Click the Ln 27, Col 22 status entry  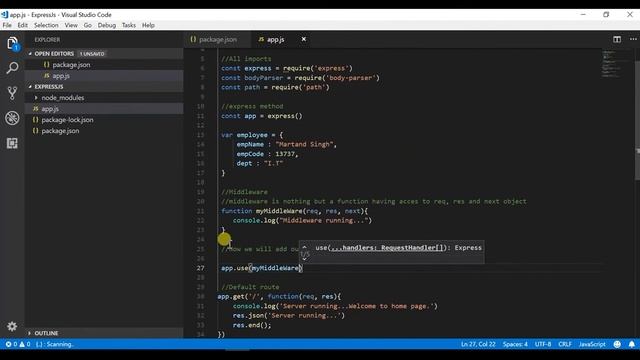478,344
